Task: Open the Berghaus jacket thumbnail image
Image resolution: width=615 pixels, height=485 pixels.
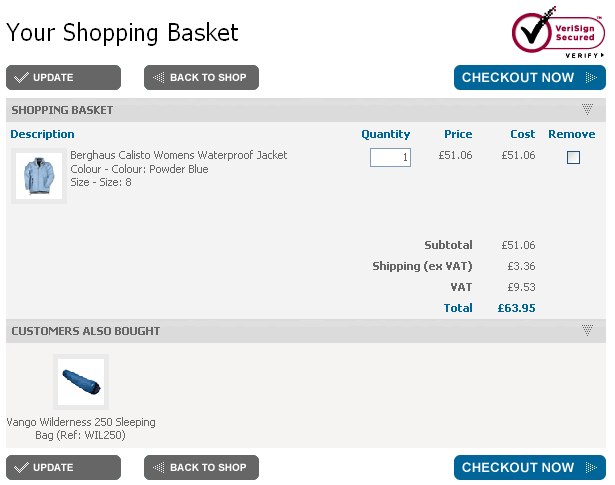Action: 39,176
